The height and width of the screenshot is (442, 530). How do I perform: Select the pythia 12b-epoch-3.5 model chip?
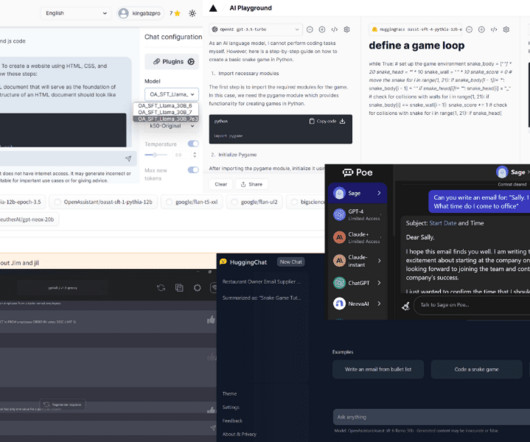click(22, 202)
